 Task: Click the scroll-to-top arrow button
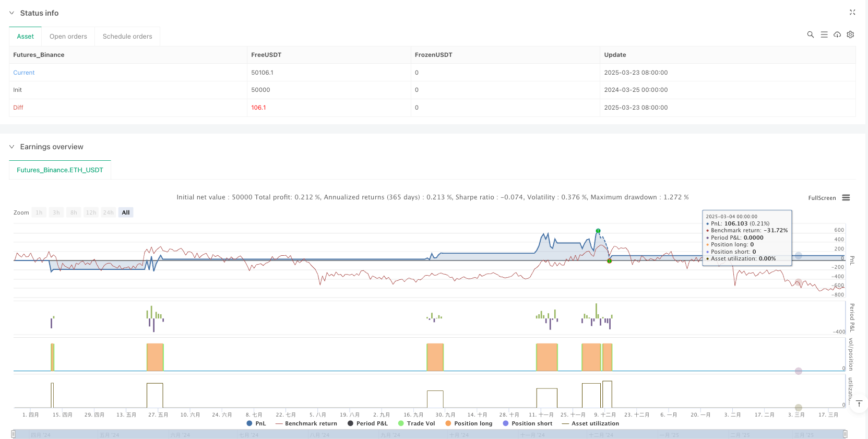click(859, 404)
